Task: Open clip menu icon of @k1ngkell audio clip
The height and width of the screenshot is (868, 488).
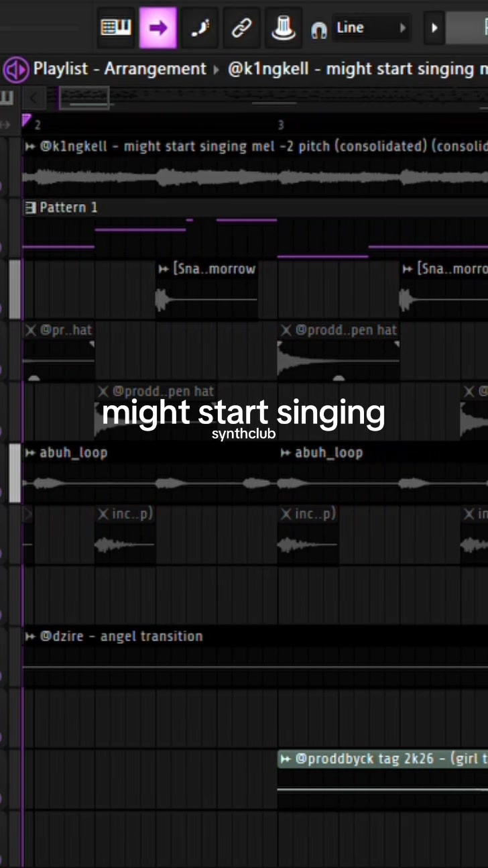Action: coord(30,146)
